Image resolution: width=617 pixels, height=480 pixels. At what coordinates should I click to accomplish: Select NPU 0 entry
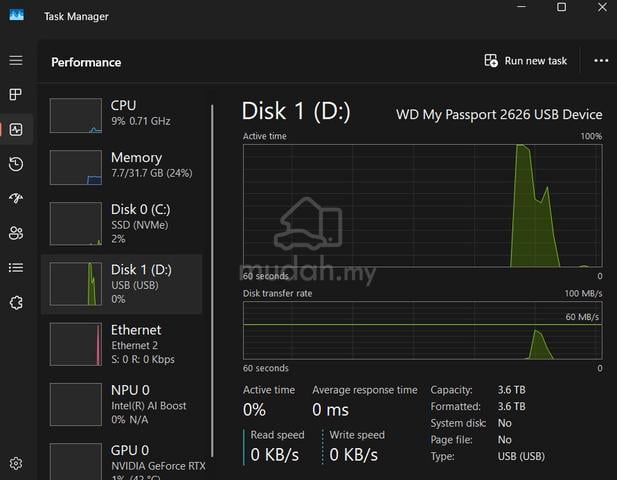(122, 404)
